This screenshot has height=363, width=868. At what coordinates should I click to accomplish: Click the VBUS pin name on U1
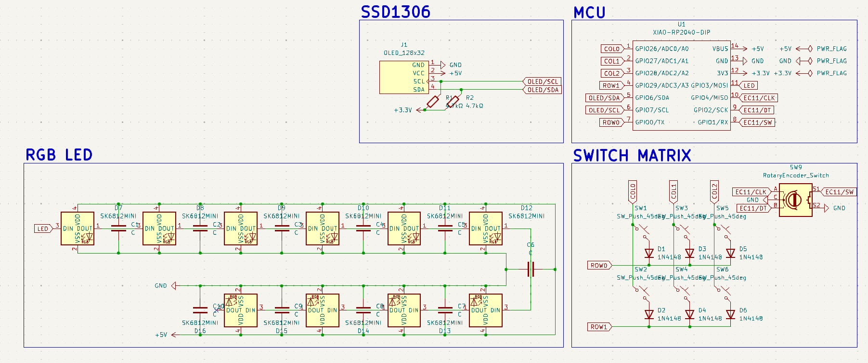[720, 49]
